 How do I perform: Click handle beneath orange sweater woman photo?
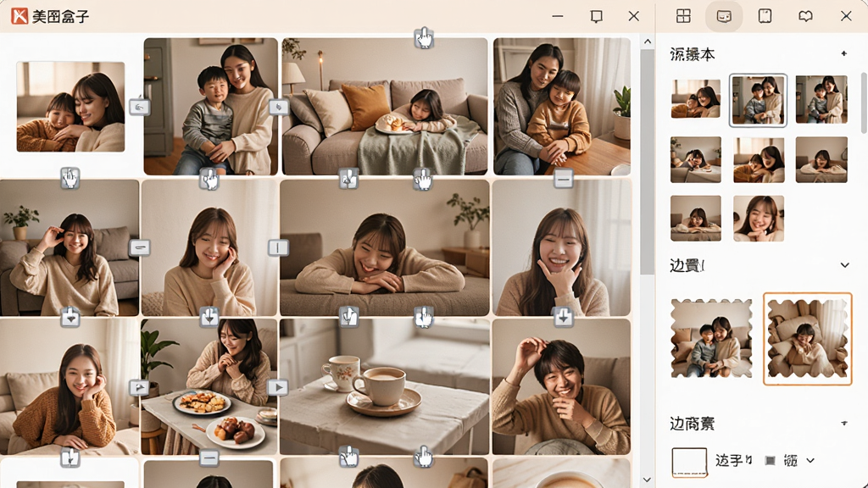click(x=70, y=457)
